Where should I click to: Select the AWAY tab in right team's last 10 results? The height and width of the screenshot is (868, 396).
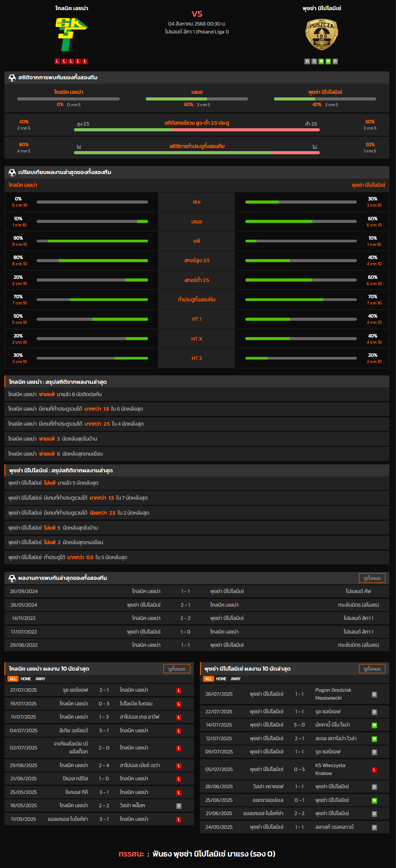236,679
